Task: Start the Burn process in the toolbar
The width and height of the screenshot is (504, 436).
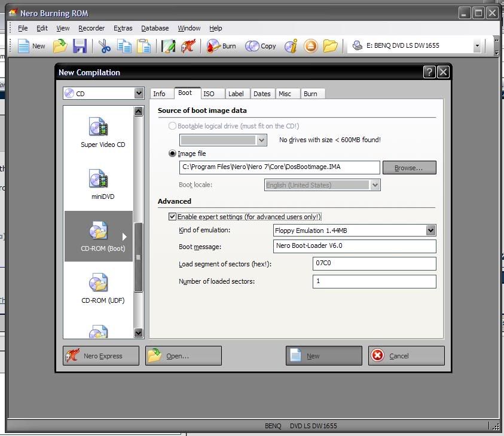Action: tap(221, 46)
